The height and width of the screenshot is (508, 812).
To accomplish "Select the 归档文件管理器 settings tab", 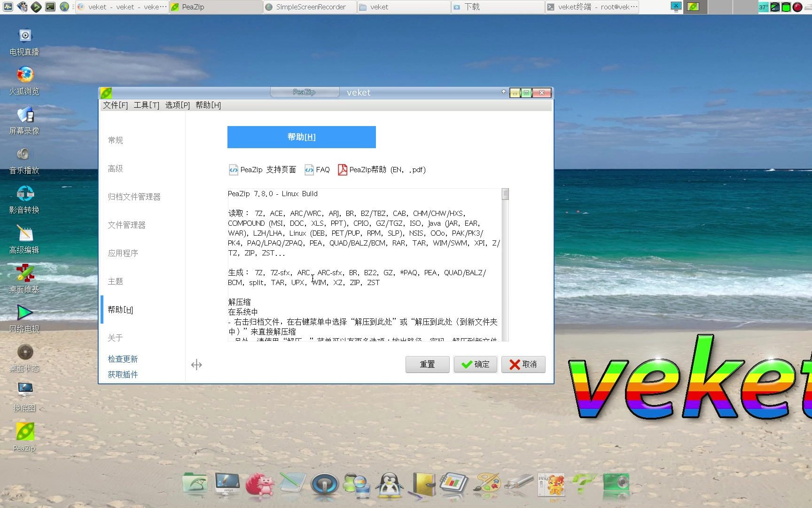I will point(134,197).
